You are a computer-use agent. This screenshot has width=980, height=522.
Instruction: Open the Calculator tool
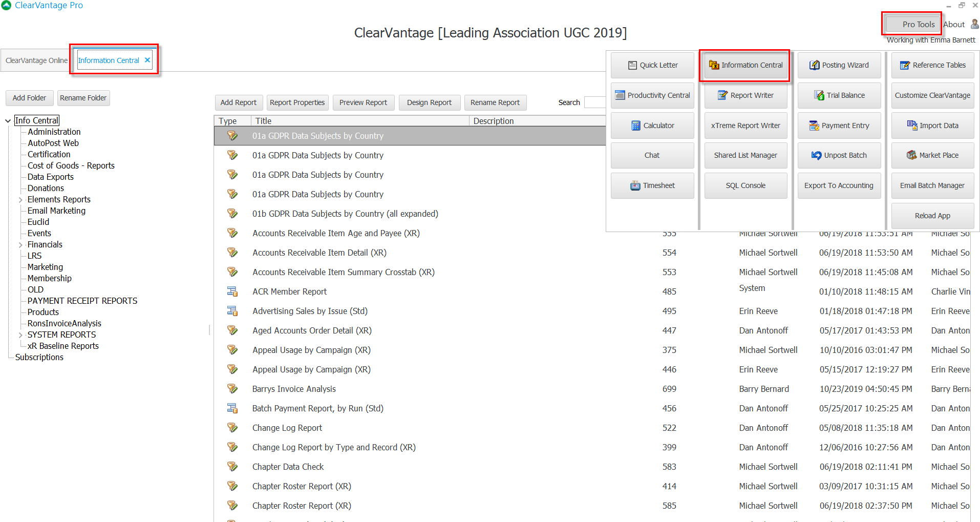coord(652,126)
